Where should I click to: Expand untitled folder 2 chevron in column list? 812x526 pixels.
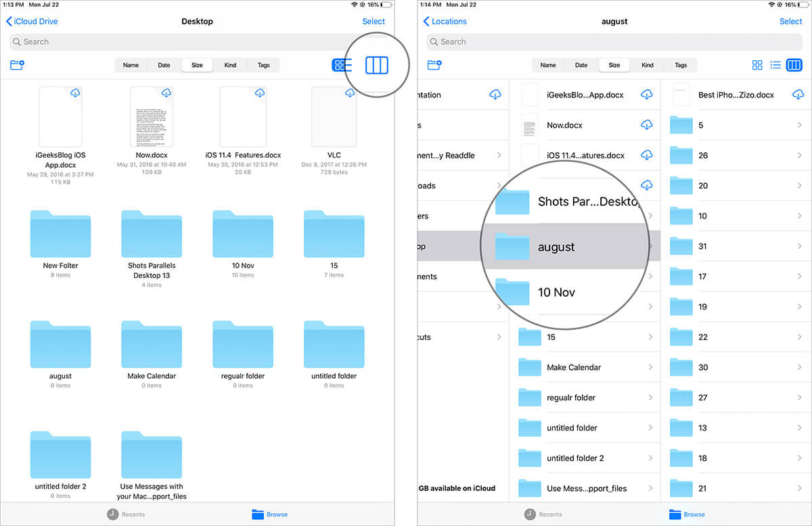point(650,458)
